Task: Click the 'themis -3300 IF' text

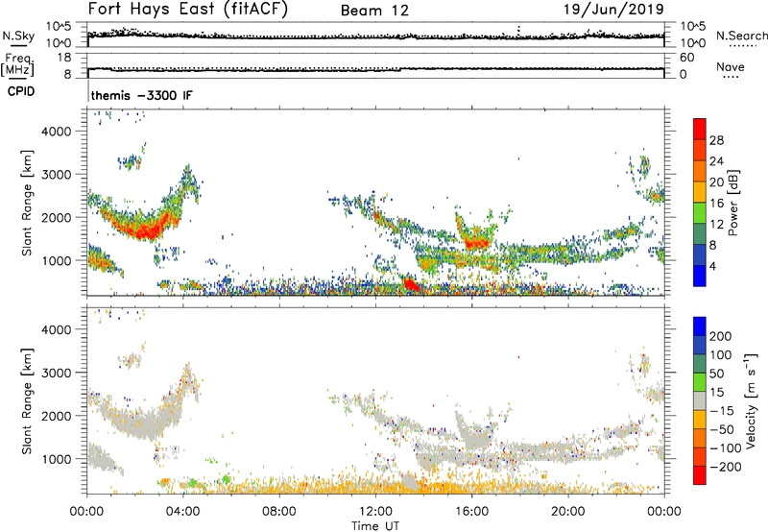Action: coord(141,95)
